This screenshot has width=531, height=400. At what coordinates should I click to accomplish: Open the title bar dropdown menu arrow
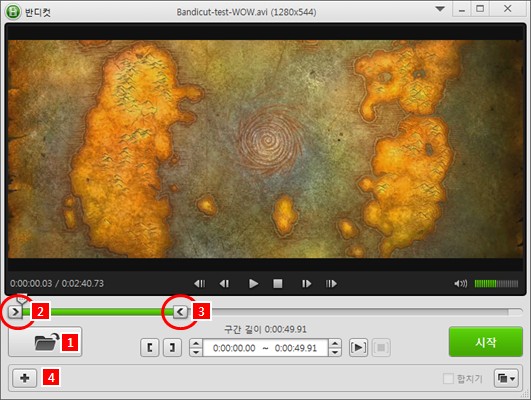tap(440, 9)
